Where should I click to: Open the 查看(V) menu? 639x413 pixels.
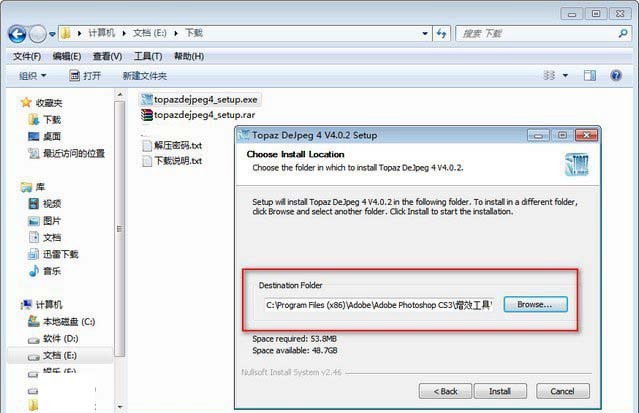[107, 56]
